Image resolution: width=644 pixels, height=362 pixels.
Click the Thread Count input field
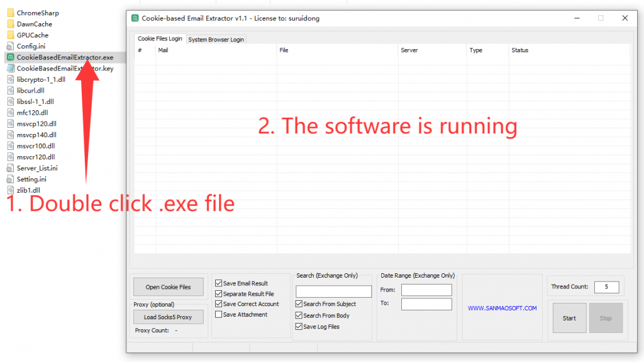point(606,287)
